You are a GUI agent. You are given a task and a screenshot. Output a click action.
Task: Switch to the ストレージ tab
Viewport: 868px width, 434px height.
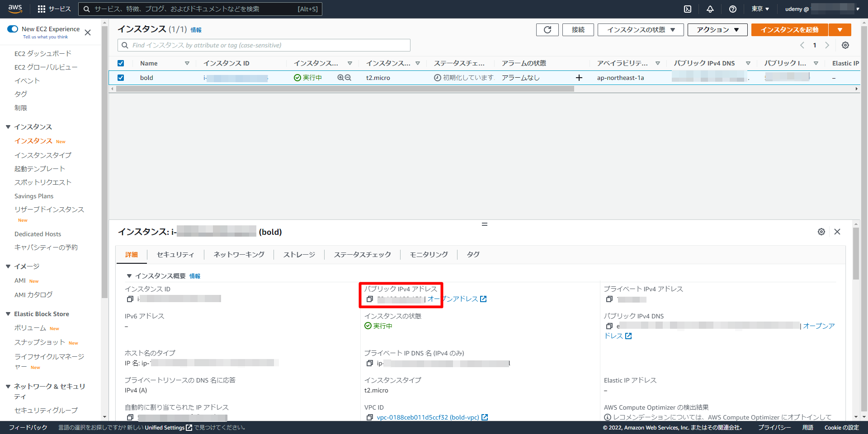click(299, 255)
